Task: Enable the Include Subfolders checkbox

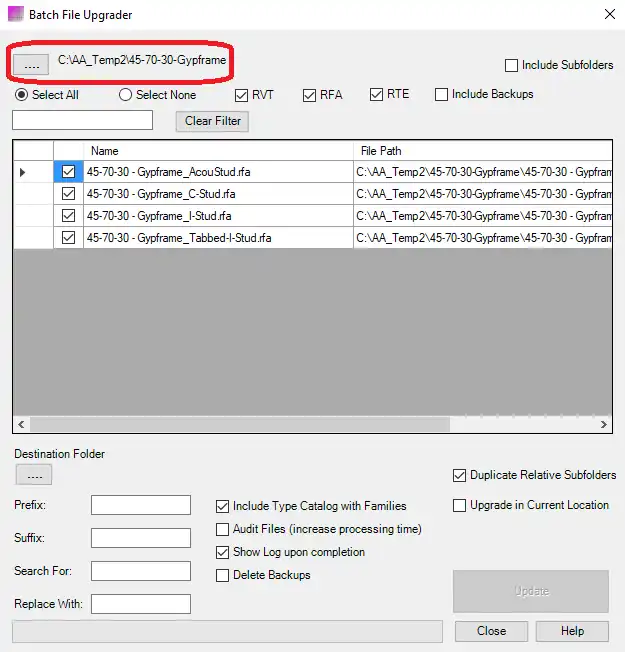Action: tap(511, 66)
